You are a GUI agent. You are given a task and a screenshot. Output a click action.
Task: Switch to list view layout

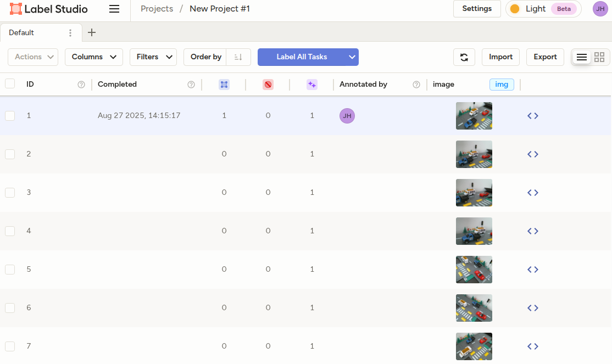[x=582, y=57]
